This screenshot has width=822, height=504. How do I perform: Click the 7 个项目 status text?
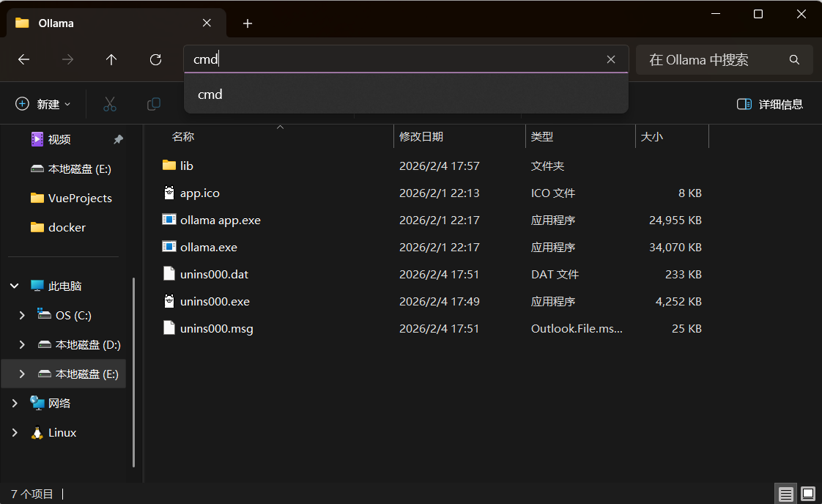(x=32, y=494)
